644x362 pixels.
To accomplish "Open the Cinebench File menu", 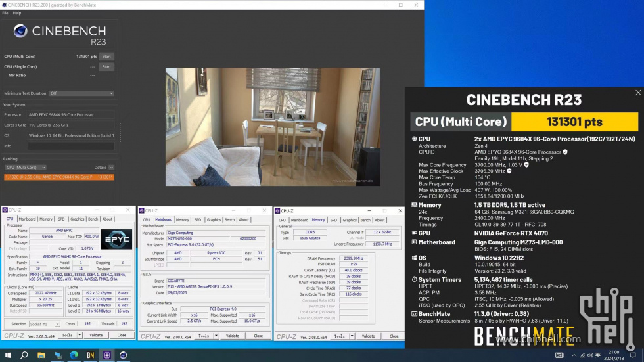I will [x=5, y=13].
